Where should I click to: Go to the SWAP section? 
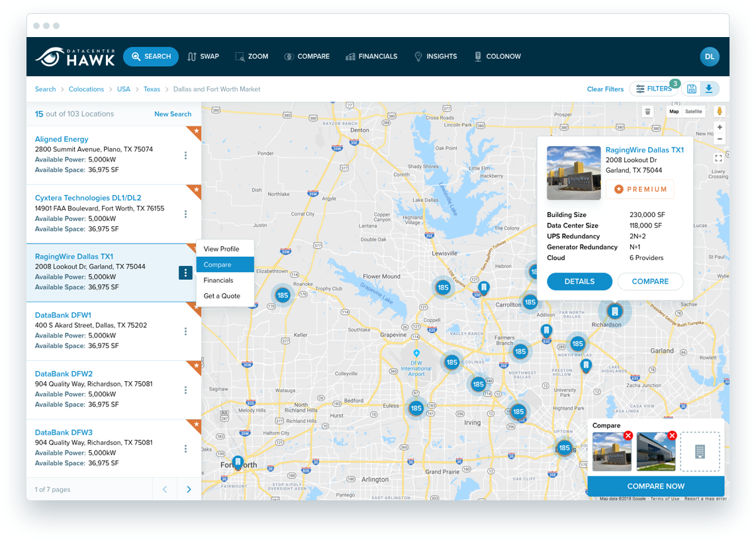click(203, 56)
